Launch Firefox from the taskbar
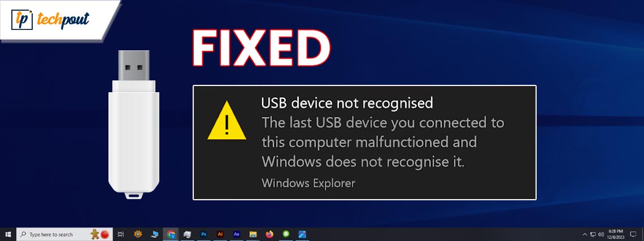Image resolution: width=644 pixels, height=241 pixels. point(269,234)
